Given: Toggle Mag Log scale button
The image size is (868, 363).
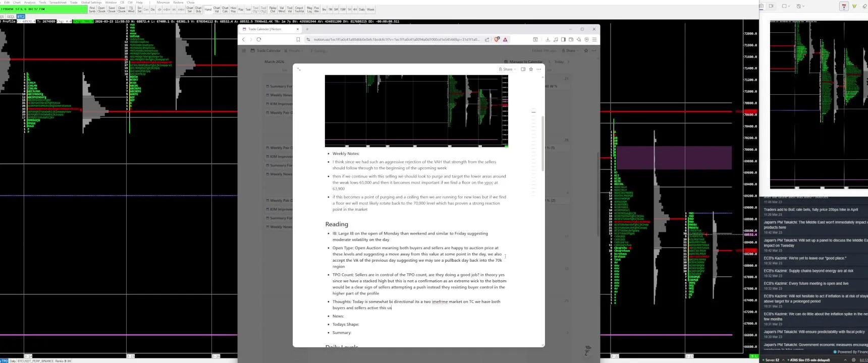Looking at the screenshot, I should [309, 9].
